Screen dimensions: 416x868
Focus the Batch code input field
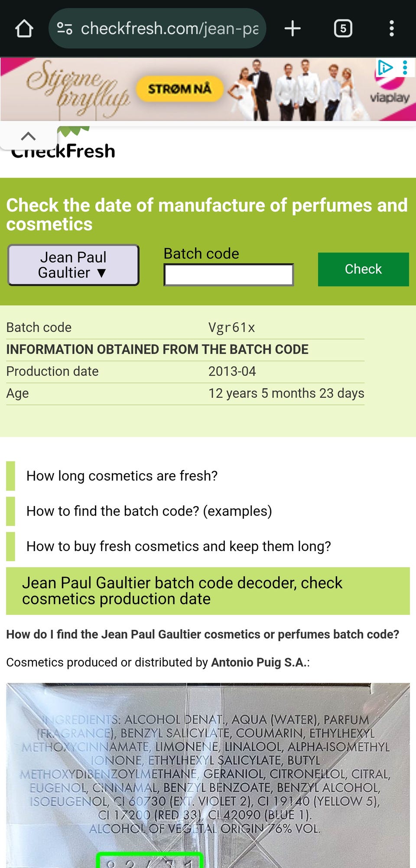228,275
